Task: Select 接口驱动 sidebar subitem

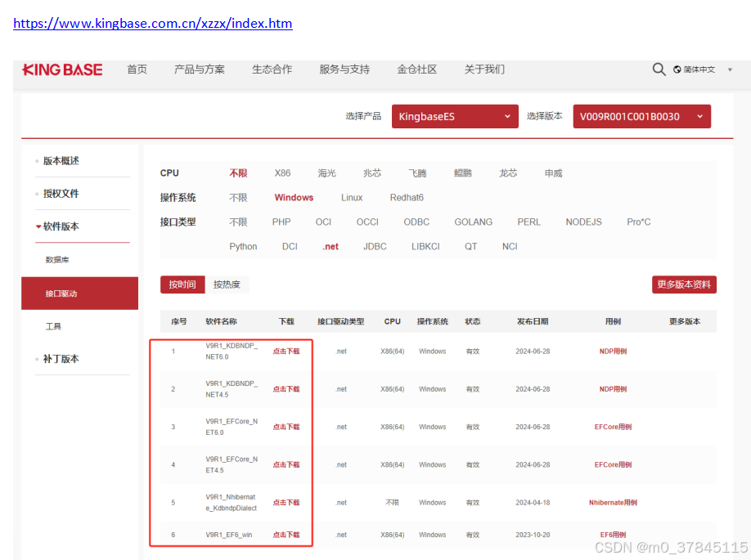Action: coord(79,293)
